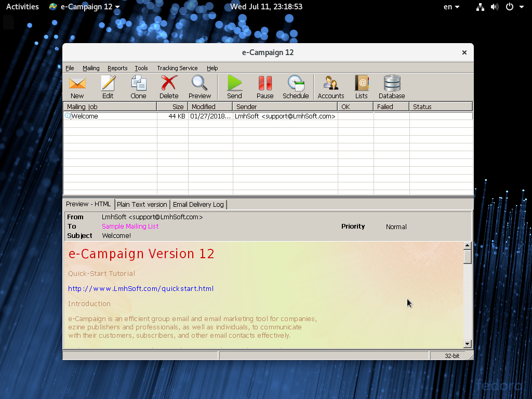Viewport: 532px width, 399px height.
Task: Sort by Failed column header
Action: tap(391, 107)
